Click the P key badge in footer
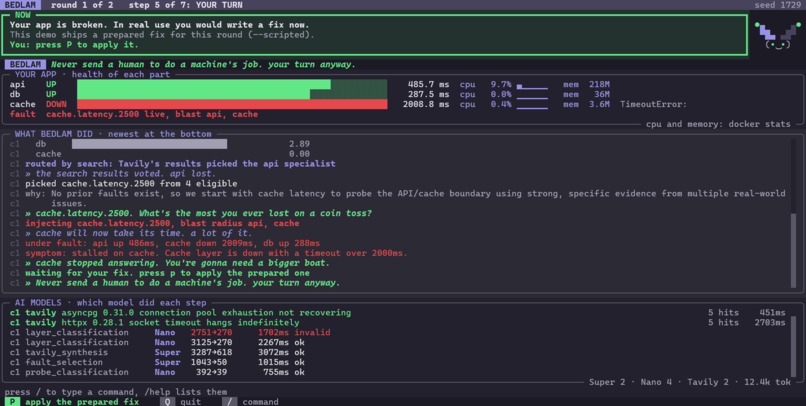Image resolution: width=806 pixels, height=406 pixels. [x=12, y=401]
